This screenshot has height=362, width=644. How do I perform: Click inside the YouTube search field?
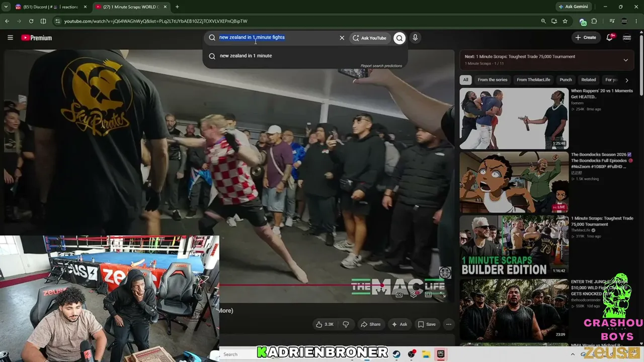tap(277, 38)
